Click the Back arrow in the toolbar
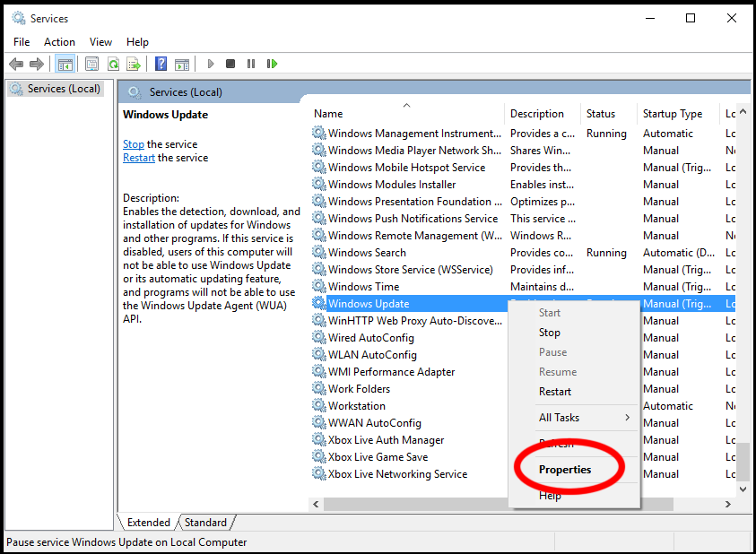Screen dimensions: 756x554 (x=15, y=64)
